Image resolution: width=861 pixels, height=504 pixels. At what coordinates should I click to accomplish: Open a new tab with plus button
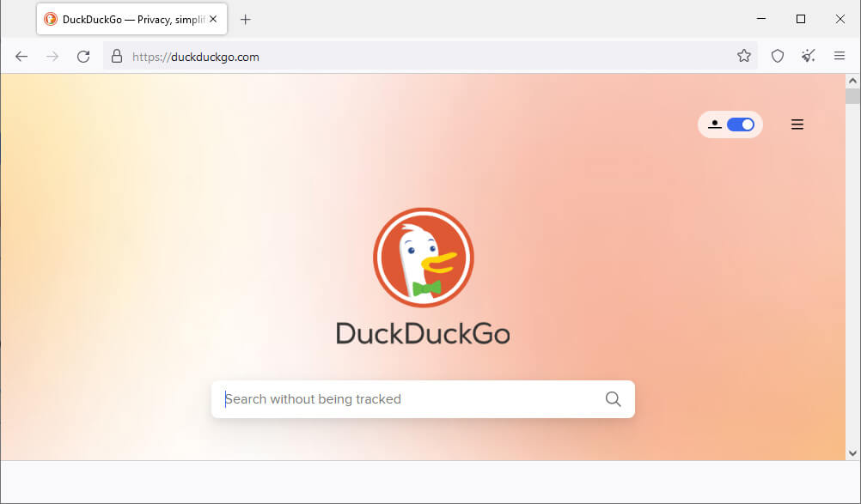coord(246,20)
